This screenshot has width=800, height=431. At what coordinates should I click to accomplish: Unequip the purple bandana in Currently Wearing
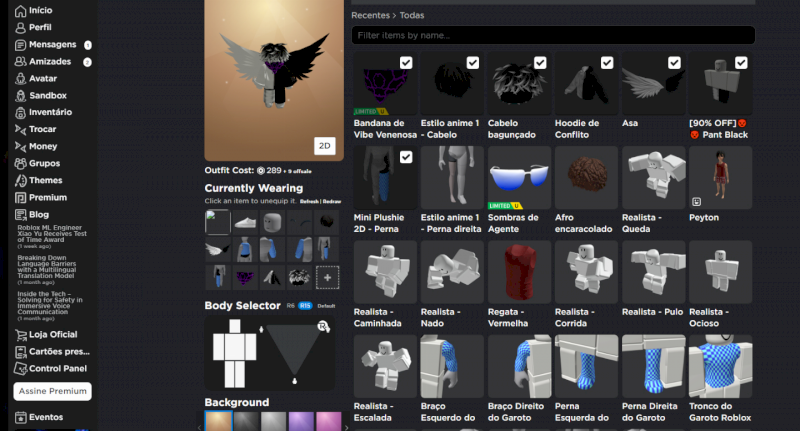(245, 277)
